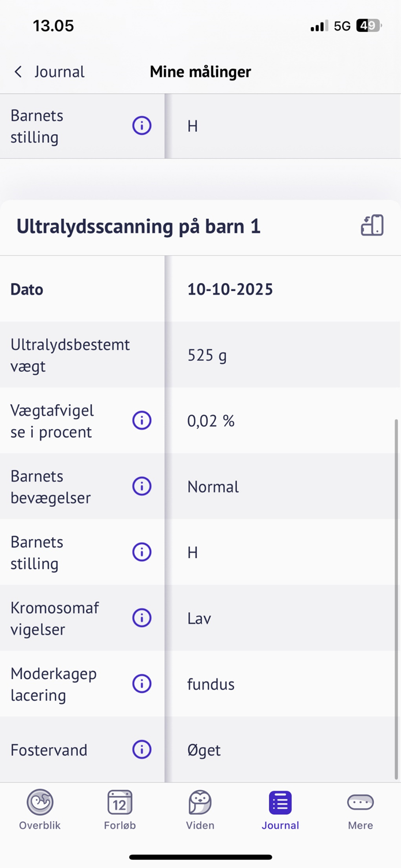Open the Mere tab
Screen dimensions: 401x868
[361, 809]
